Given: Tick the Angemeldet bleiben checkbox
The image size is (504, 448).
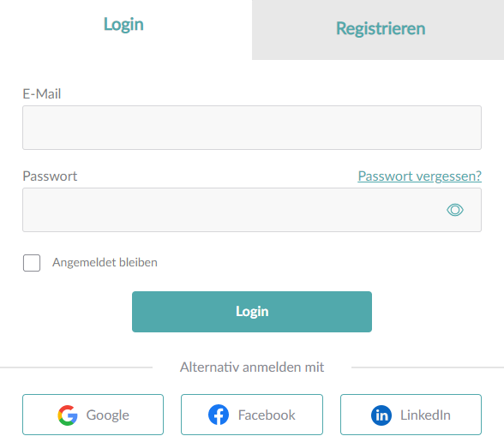Looking at the screenshot, I should [32, 263].
